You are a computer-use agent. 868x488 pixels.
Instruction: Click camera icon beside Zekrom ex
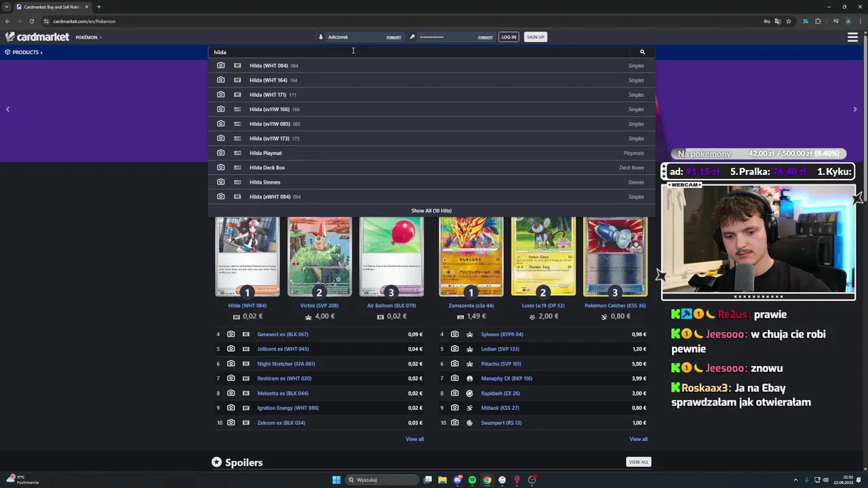point(231,423)
